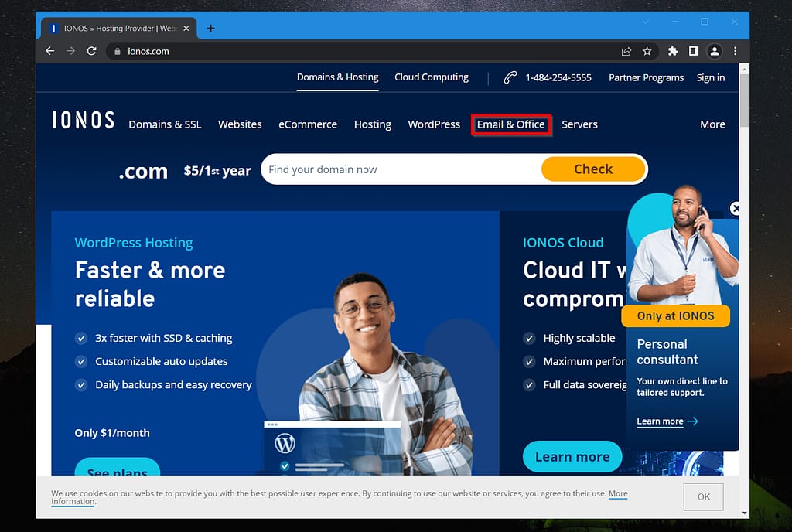
Task: Open the Extensions puzzle icon
Action: (x=672, y=52)
